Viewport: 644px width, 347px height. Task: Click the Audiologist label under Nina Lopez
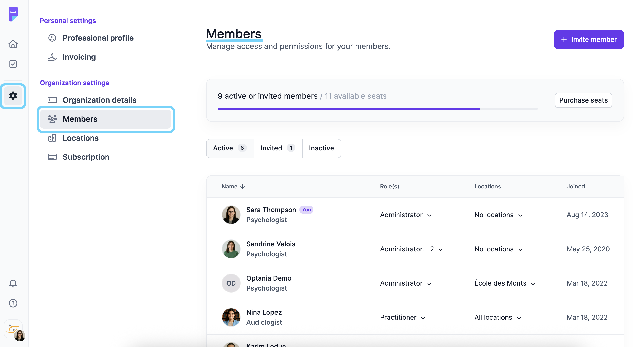coord(264,322)
